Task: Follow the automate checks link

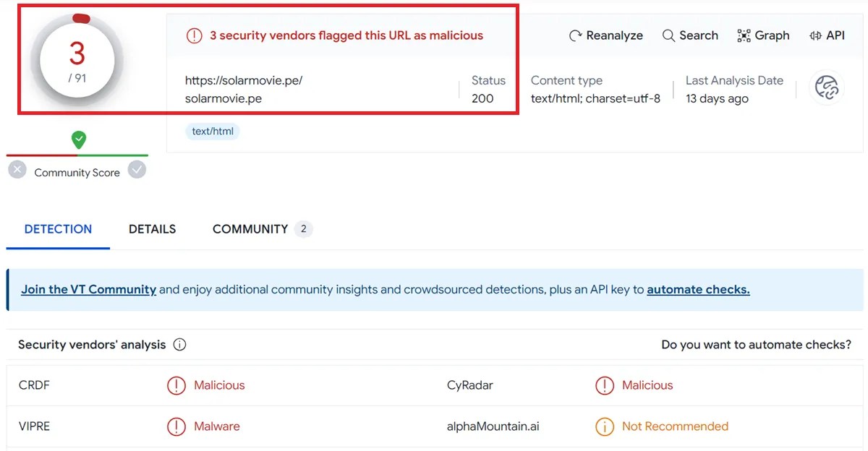Action: (698, 290)
